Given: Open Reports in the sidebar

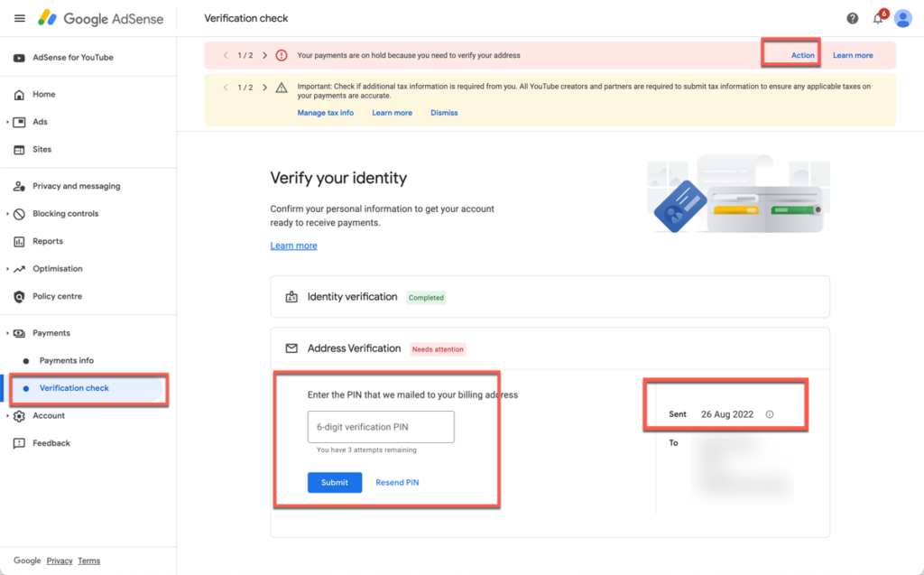Looking at the screenshot, I should pyautogui.click(x=48, y=242).
